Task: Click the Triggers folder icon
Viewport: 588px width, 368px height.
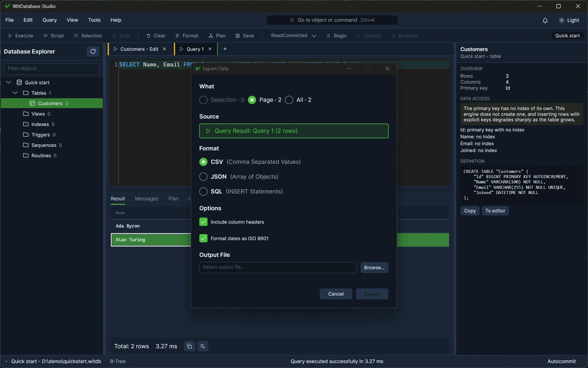Action: (26, 135)
